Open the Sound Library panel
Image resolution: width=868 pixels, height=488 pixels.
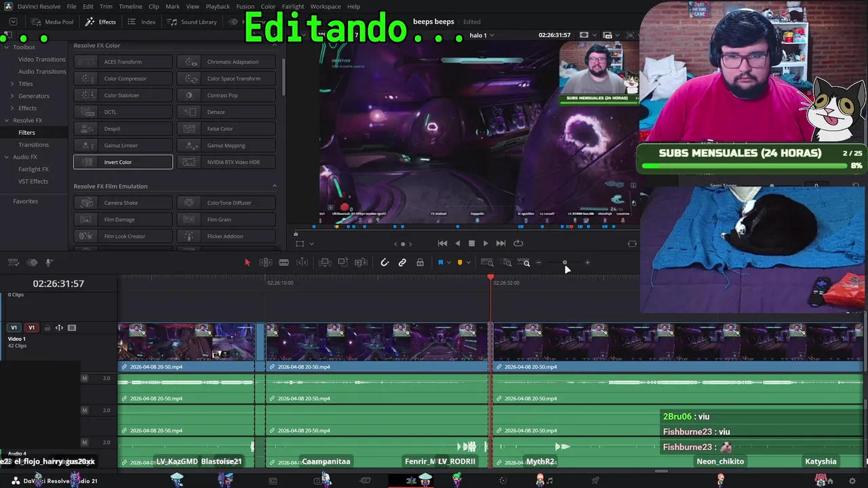pos(192,22)
